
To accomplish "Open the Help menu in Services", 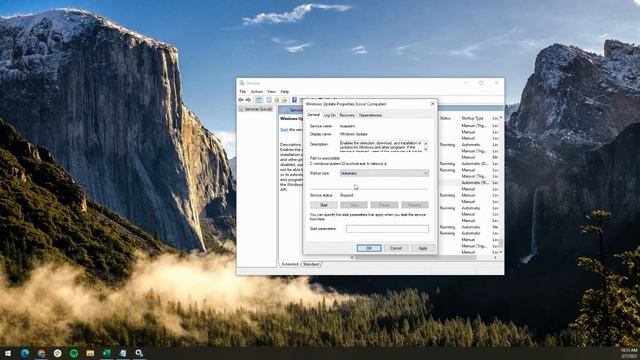I will 285,91.
